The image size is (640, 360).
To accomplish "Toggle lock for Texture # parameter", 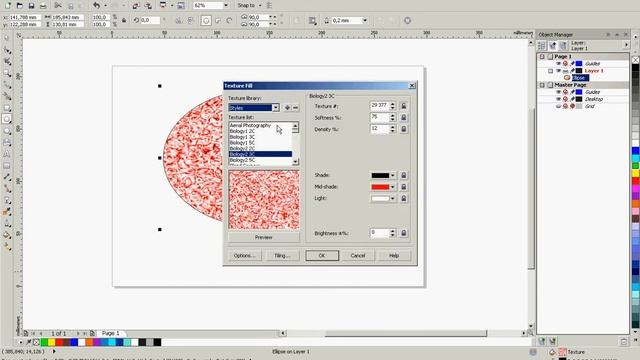I will 404,106.
